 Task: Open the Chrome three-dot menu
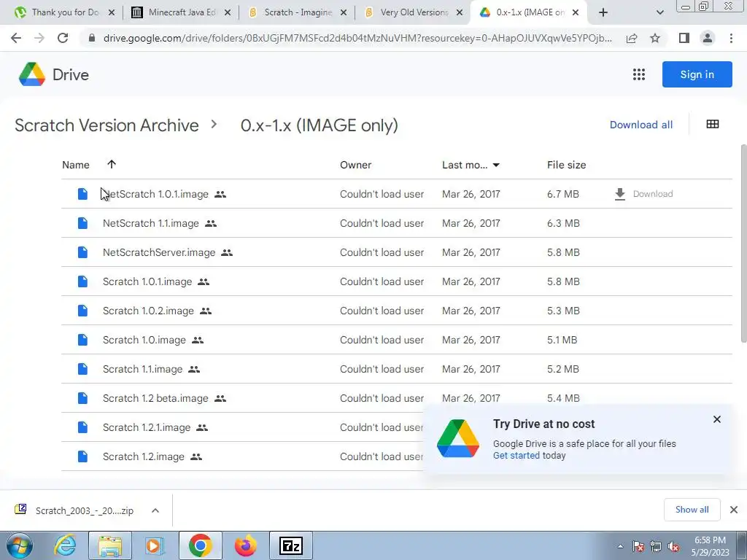click(731, 38)
